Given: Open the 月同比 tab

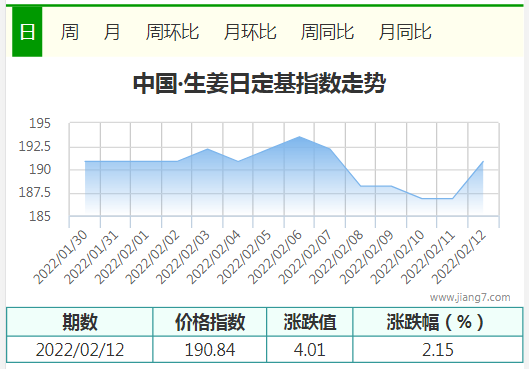Looking at the screenshot, I should point(405,32).
